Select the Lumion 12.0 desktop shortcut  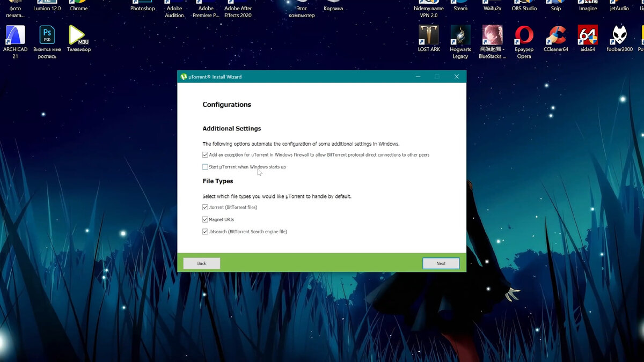tap(47, 5)
